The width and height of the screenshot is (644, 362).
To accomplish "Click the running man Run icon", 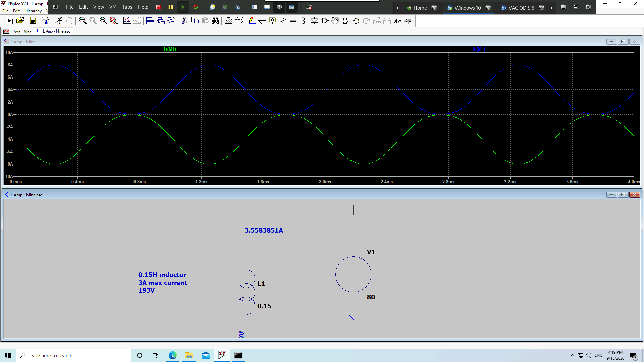I will pos(59,21).
